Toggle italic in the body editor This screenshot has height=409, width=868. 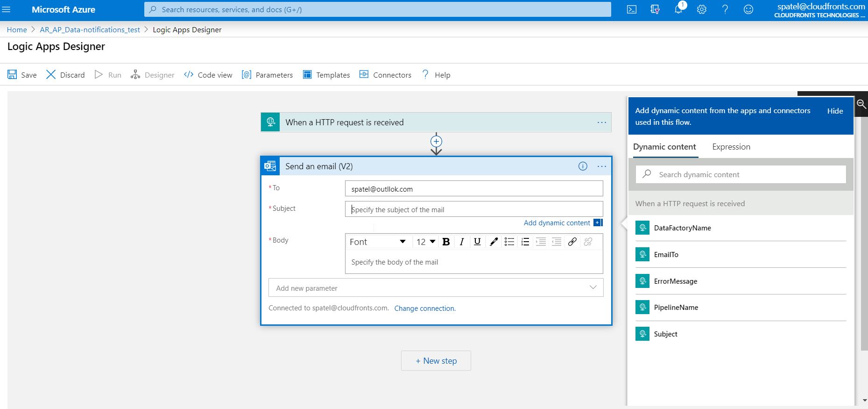click(462, 242)
